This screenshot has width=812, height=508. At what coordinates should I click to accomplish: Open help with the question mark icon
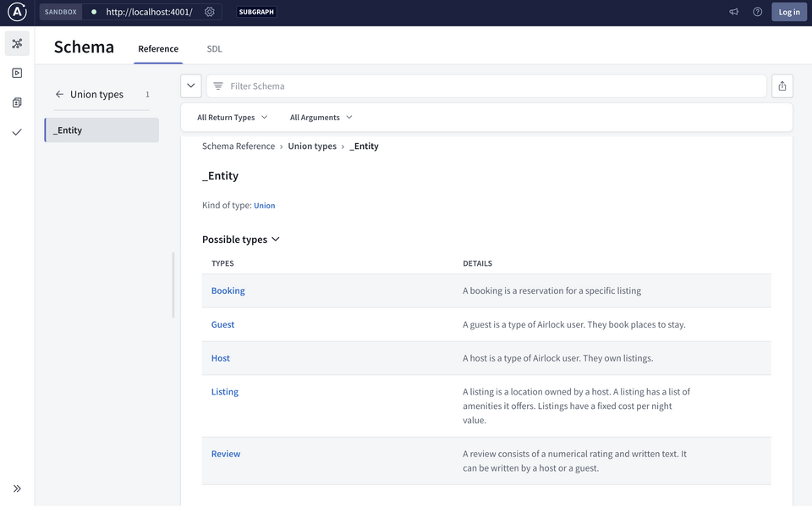click(757, 12)
